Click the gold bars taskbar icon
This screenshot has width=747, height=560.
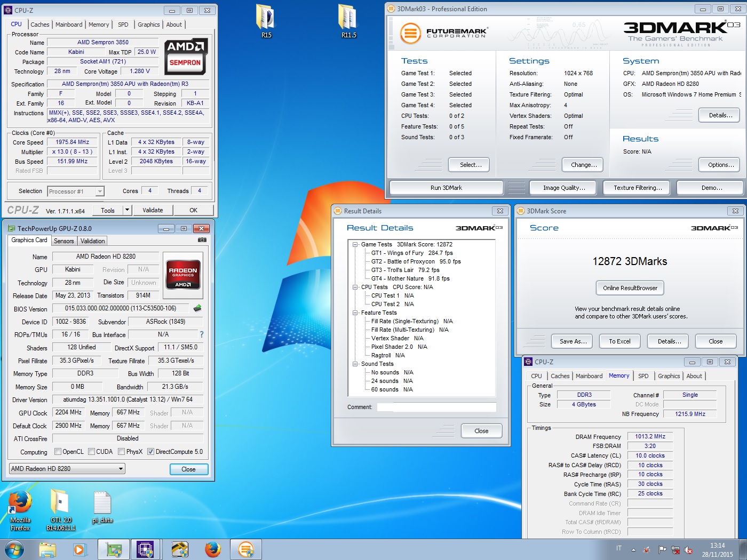[x=180, y=549]
